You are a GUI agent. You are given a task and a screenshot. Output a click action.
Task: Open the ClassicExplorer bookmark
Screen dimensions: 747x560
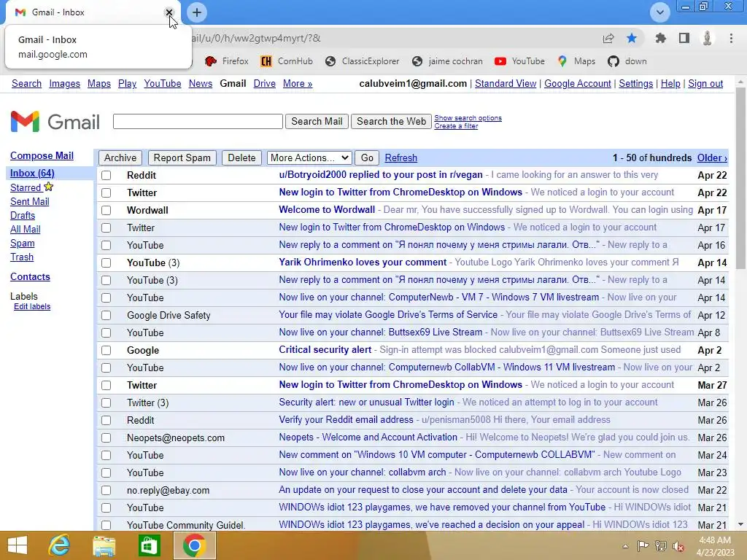pos(362,61)
